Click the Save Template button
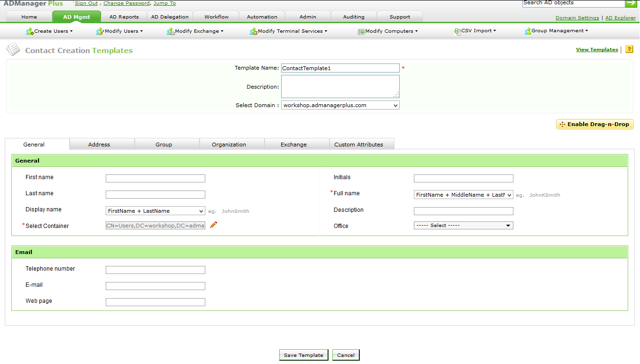 click(303, 355)
